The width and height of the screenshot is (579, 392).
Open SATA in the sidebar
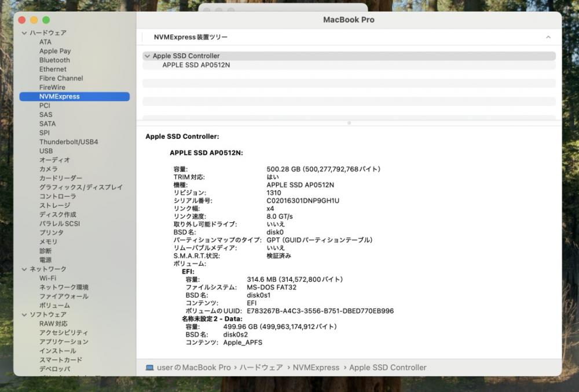(x=47, y=124)
